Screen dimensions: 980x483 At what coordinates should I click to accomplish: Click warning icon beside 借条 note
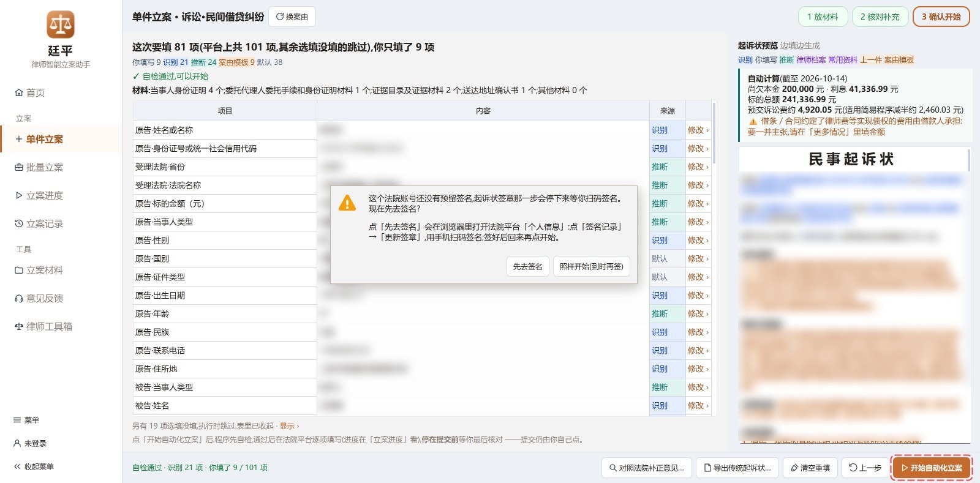coord(753,121)
